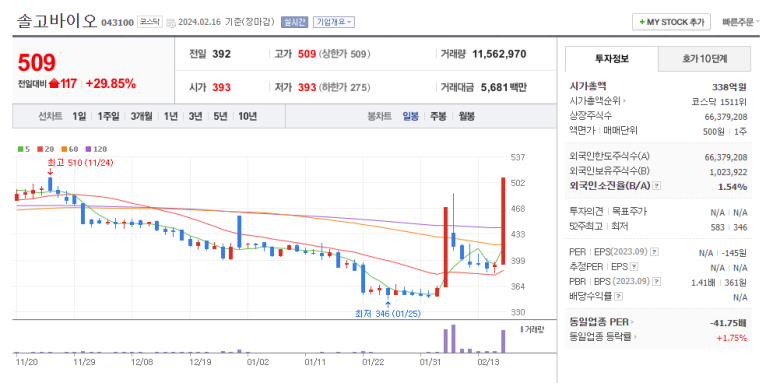Click the 거래대금 value 5,681 백만
Viewport: 773px width, 383px height.
tap(504, 88)
